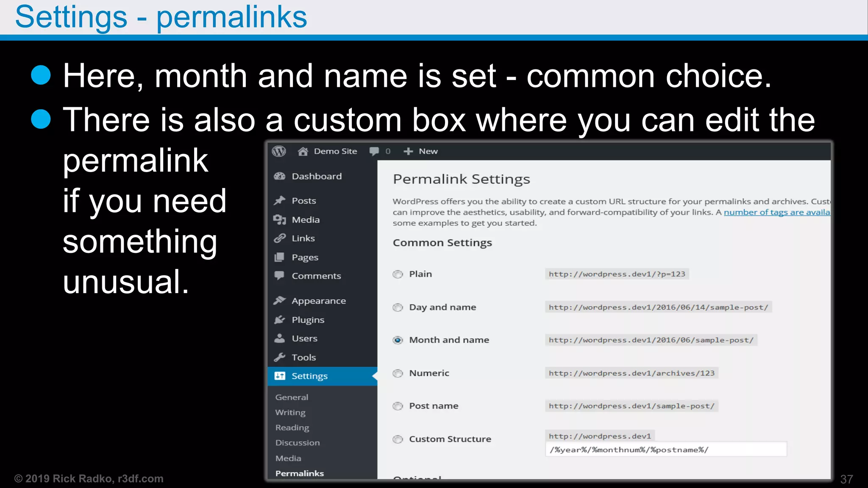The width and height of the screenshot is (868, 488).
Task: Click the Posts pushpin icon
Action: tap(280, 200)
